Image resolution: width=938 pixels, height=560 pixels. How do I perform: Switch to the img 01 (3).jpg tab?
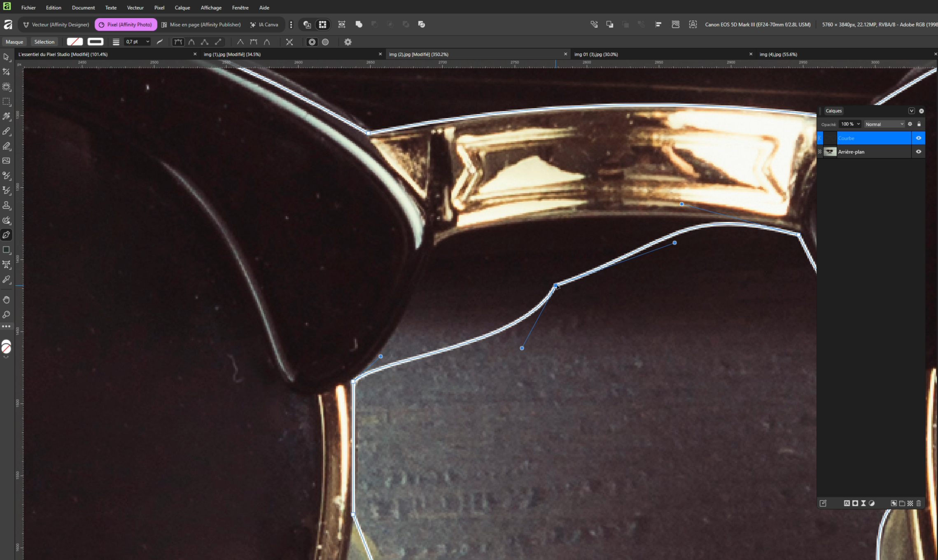[596, 54]
